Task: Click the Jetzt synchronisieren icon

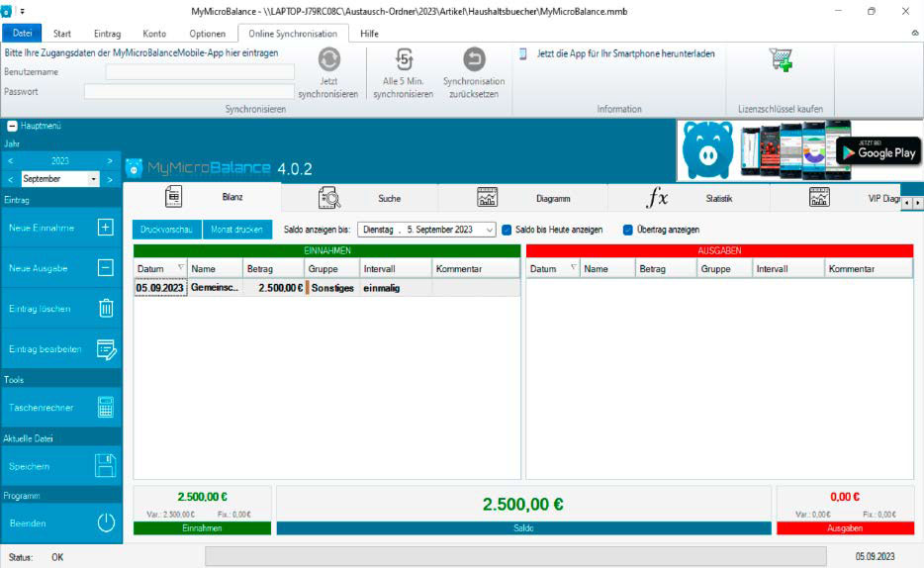Action: click(x=328, y=59)
